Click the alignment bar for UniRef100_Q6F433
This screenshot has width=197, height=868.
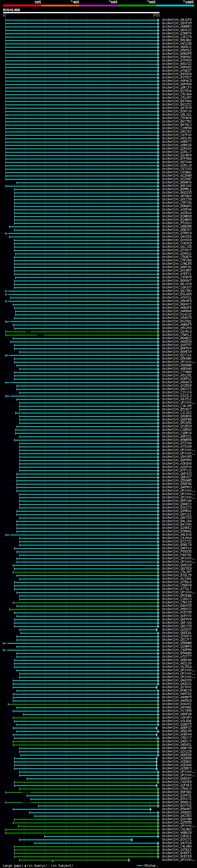point(88,474)
